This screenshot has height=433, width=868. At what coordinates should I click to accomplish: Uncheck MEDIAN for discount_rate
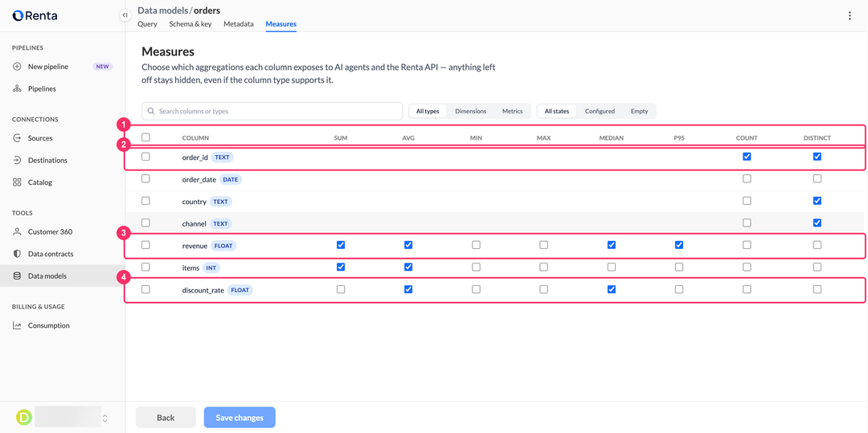pos(612,289)
